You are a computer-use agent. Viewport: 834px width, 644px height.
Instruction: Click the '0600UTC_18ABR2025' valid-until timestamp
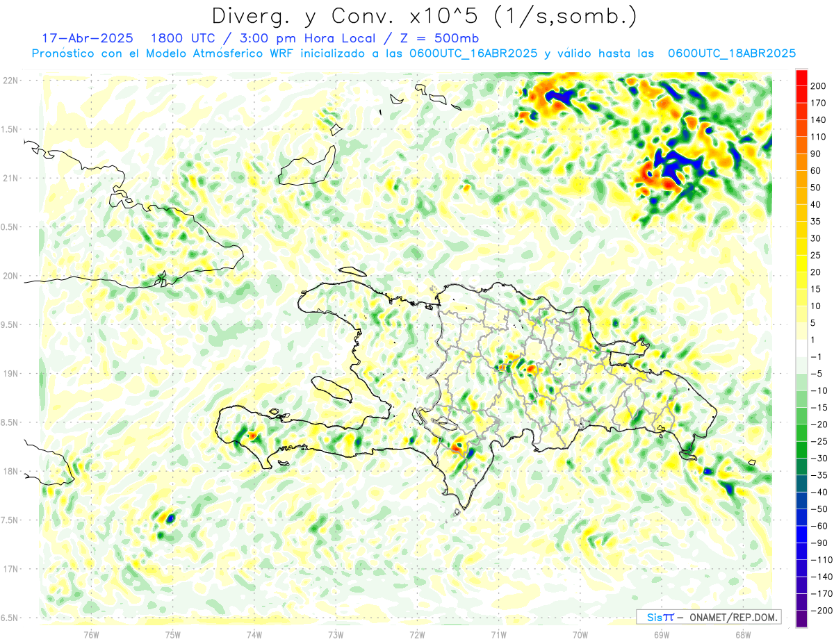[731, 53]
